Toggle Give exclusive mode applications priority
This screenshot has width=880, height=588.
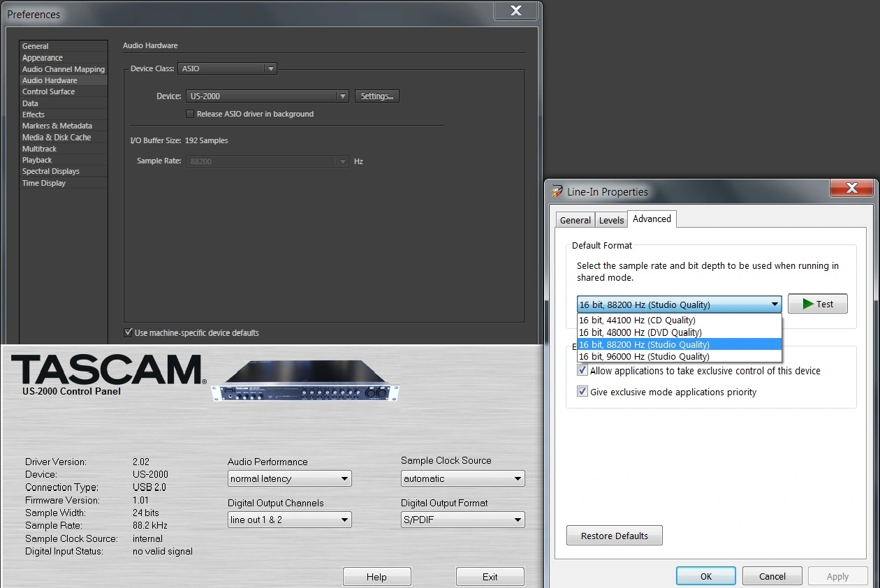tap(582, 392)
